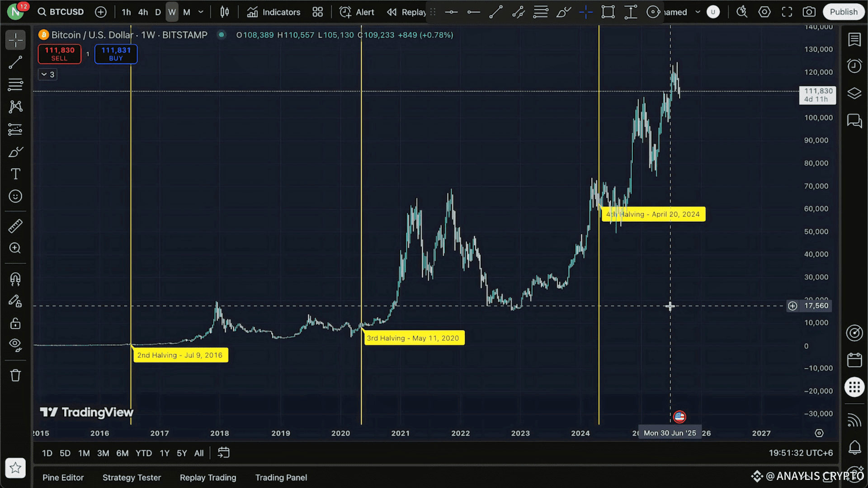
Task: Toggle hide all drawings eye icon
Action: (x=15, y=345)
